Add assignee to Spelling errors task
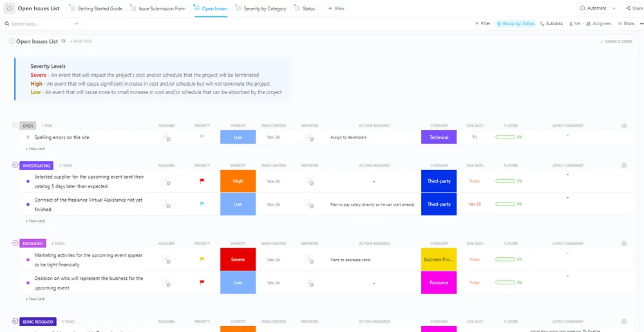This screenshot has height=332, width=644. point(166,137)
